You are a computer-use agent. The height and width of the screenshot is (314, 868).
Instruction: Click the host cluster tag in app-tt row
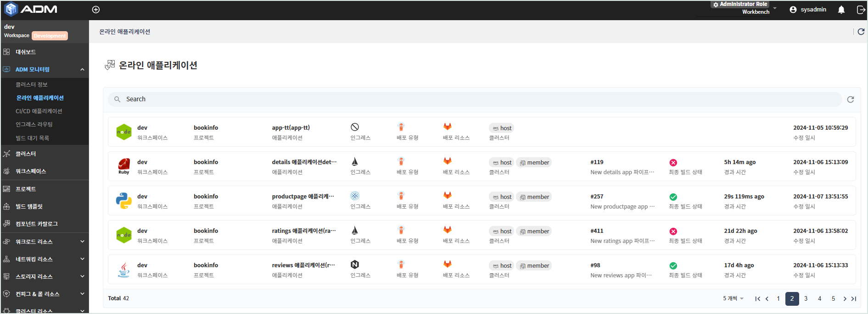[x=502, y=128]
